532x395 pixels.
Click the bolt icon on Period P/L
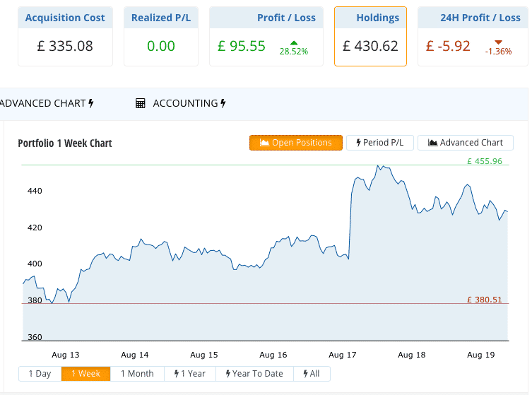coord(358,143)
